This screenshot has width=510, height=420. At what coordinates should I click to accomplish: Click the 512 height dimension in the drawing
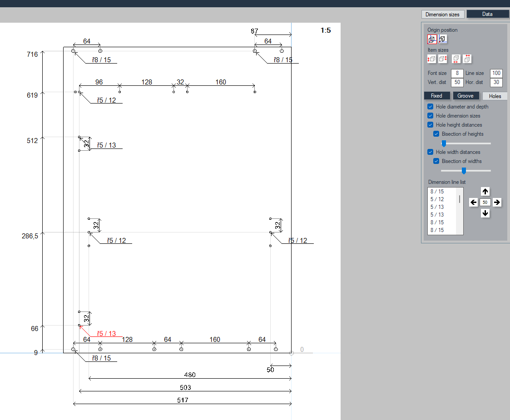[x=32, y=140]
